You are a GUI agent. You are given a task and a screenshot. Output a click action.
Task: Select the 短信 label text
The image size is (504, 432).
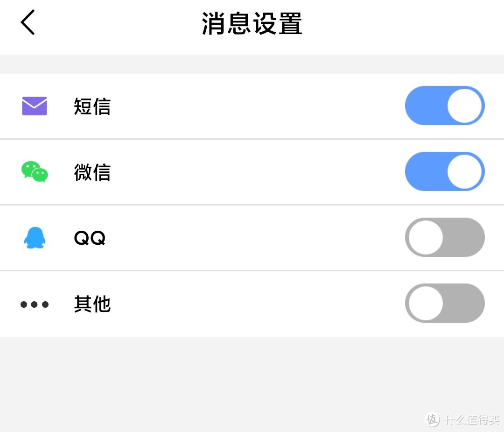tap(92, 106)
